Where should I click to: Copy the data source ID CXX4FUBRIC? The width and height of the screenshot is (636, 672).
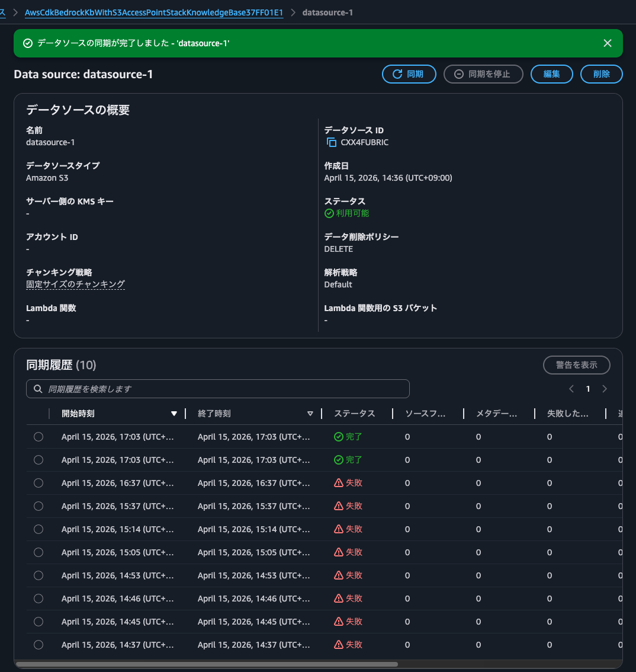[331, 142]
